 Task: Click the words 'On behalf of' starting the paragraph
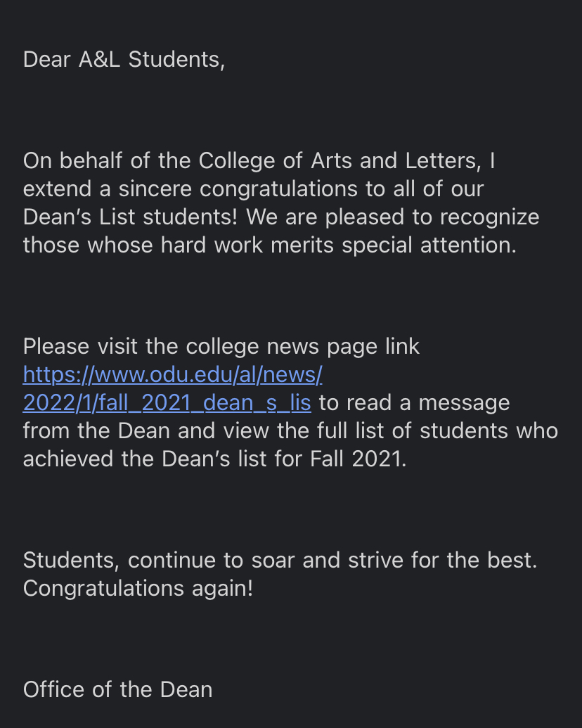point(86,161)
